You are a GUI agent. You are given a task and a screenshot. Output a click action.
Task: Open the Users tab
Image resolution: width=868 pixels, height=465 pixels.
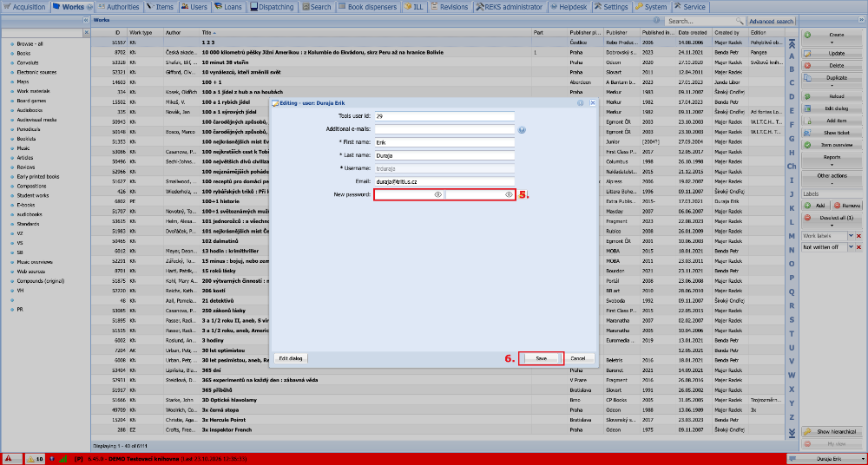(x=194, y=7)
